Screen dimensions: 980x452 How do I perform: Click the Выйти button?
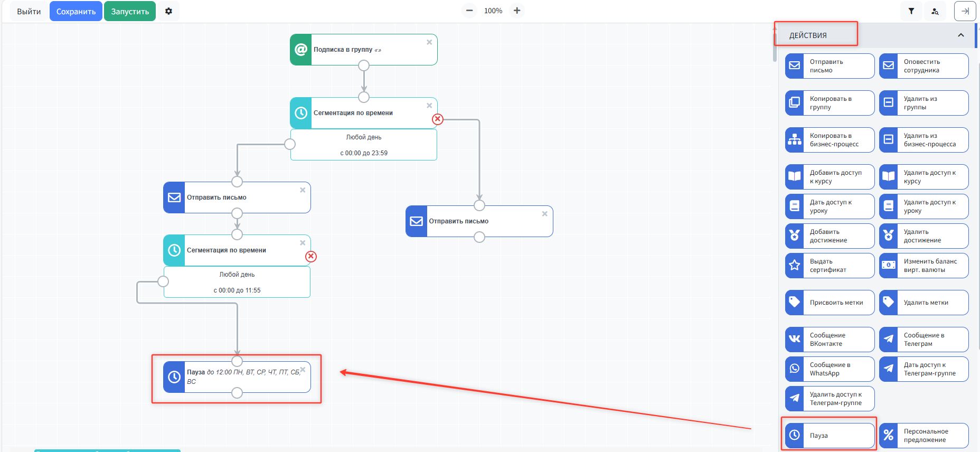(x=29, y=11)
